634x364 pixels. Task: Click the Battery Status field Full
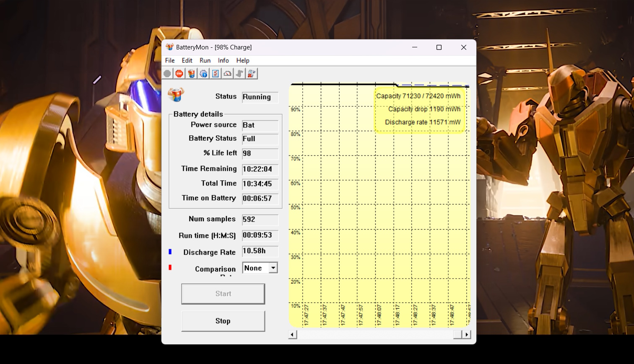(260, 139)
